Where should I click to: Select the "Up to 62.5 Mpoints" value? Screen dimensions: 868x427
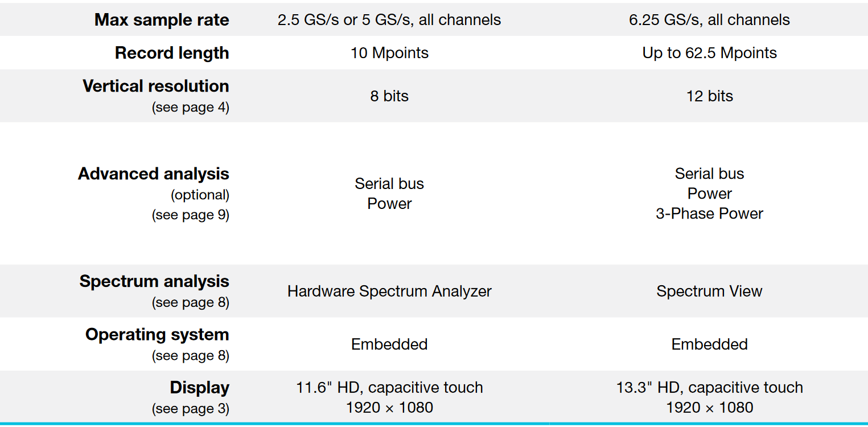point(710,53)
